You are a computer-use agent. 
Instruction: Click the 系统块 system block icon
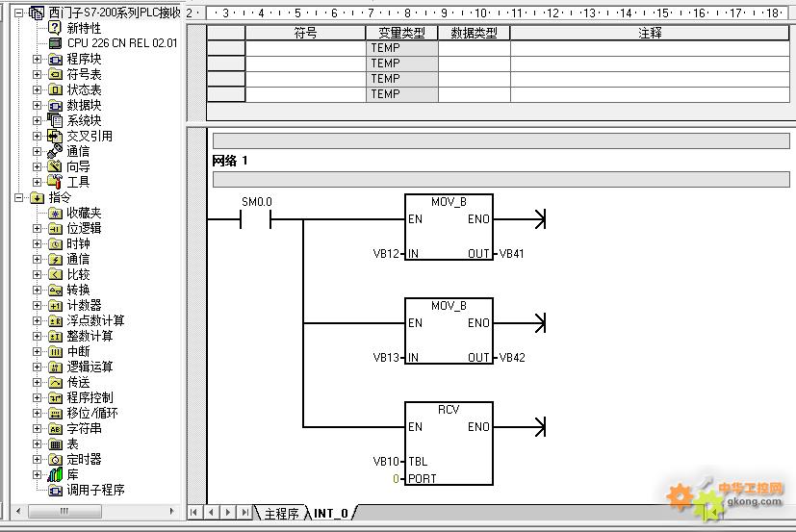(55, 120)
